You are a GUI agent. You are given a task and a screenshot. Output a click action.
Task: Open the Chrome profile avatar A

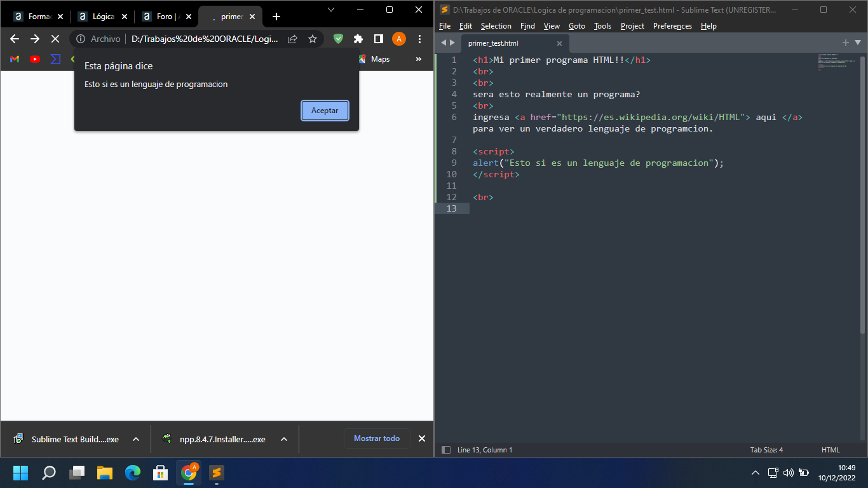pyautogui.click(x=399, y=39)
